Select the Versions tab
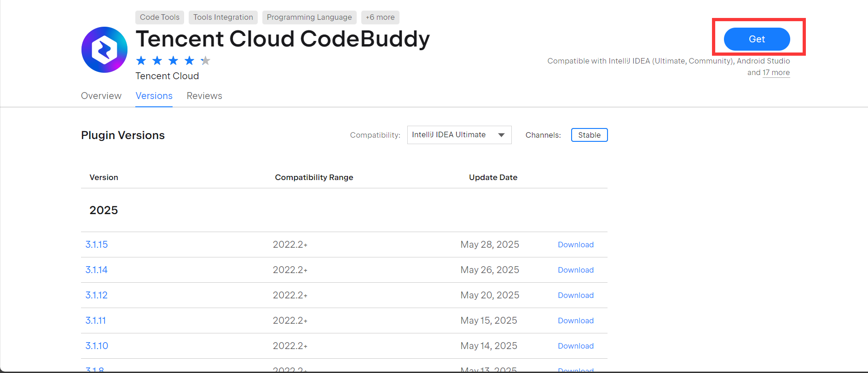Screen dimensions: 868x373 tap(154, 96)
